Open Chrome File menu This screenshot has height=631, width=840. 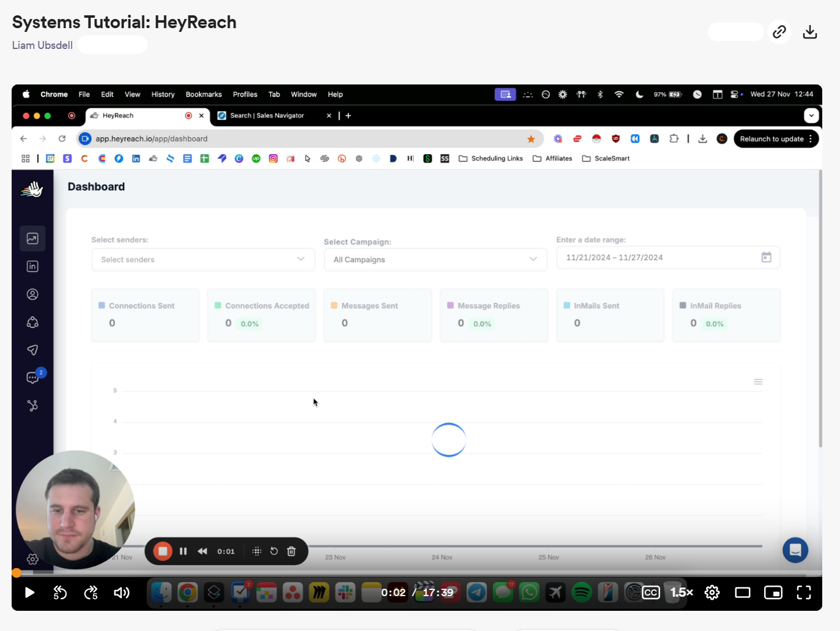(84, 94)
